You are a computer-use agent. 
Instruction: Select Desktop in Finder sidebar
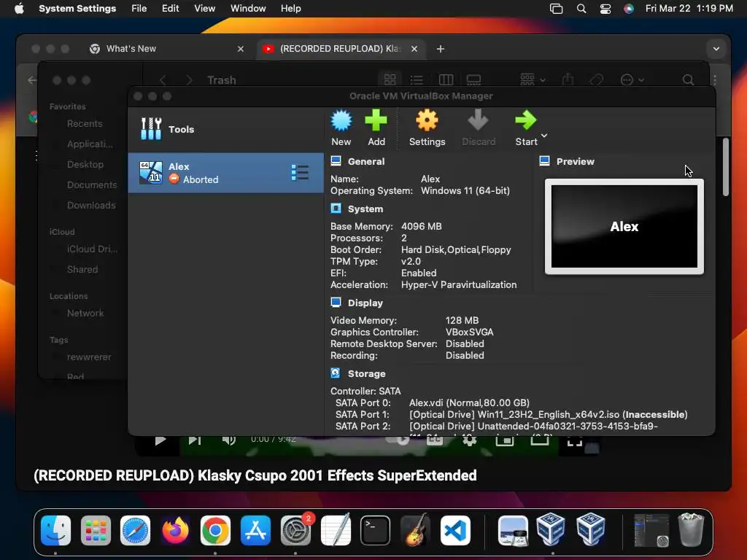coord(85,164)
